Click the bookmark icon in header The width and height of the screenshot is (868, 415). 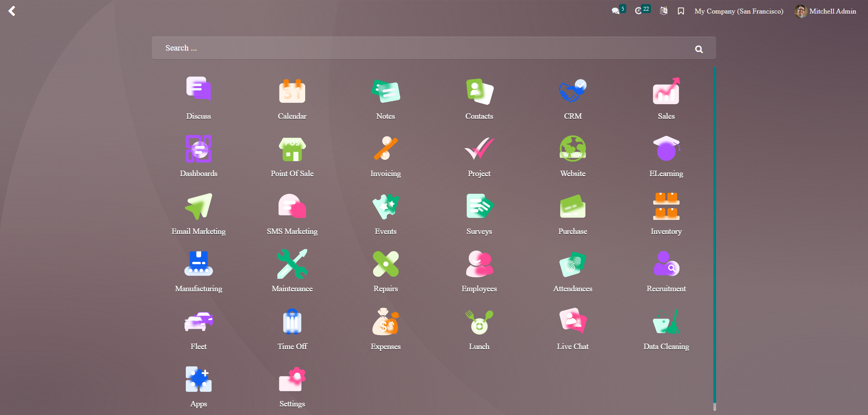[x=681, y=11]
